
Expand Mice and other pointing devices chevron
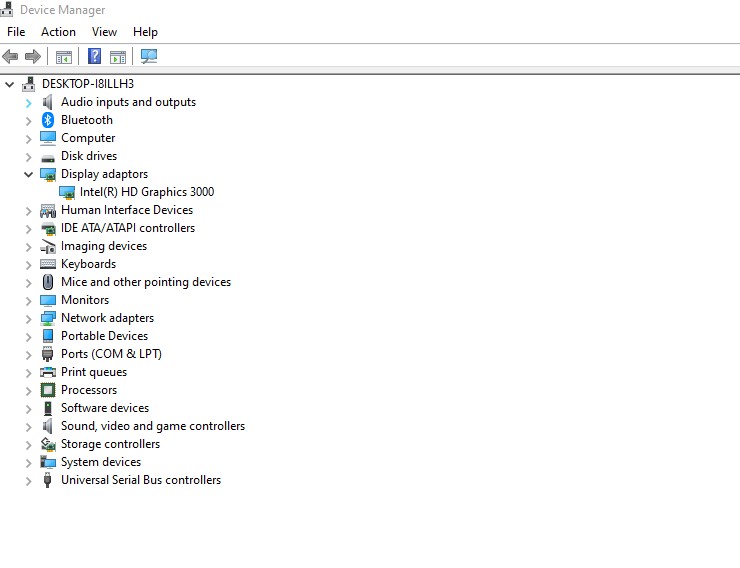28,283
